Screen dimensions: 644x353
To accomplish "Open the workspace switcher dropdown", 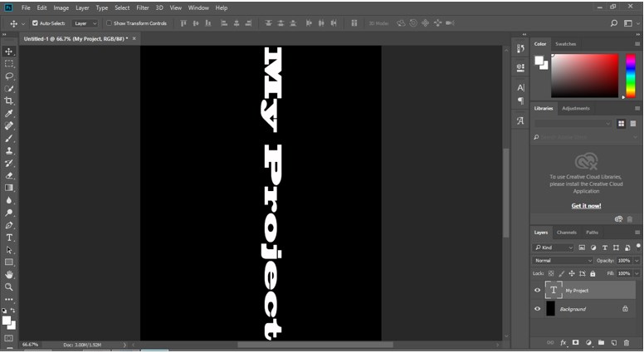I will click(x=630, y=23).
